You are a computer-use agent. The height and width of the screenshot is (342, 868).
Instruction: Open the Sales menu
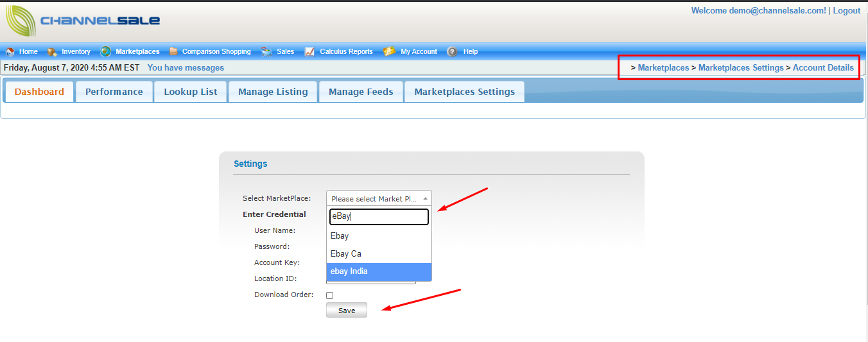[285, 52]
